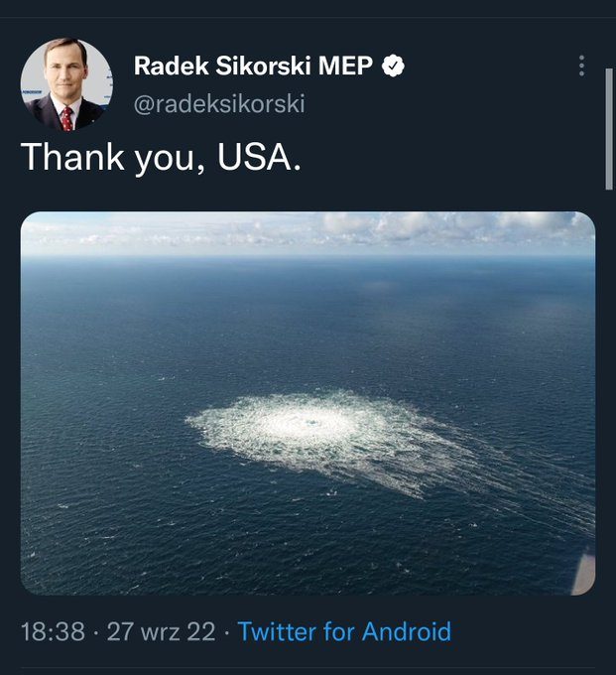Screen dimensions: 616x675
Task: Click the vertical scrollbar thumb on the right
Action: [609, 129]
